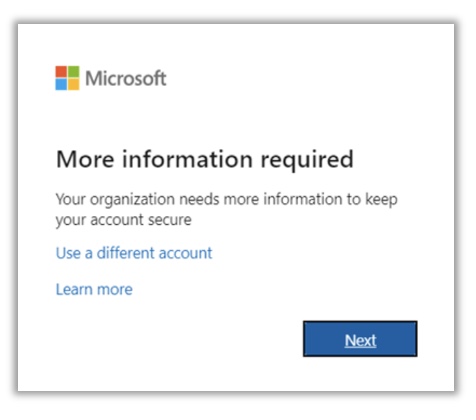Click the word 'required' in the heading
Image resolution: width=476 pixels, height=420 pixels.
307,160
